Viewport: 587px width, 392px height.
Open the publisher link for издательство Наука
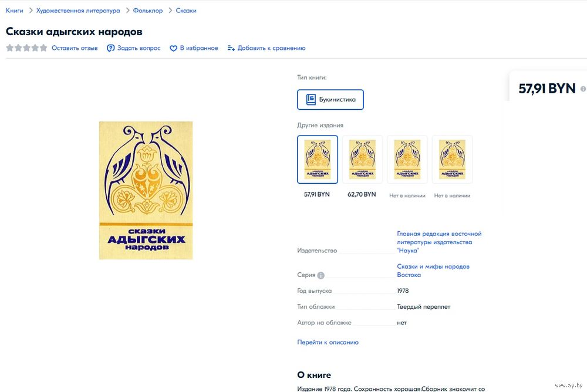pos(439,242)
